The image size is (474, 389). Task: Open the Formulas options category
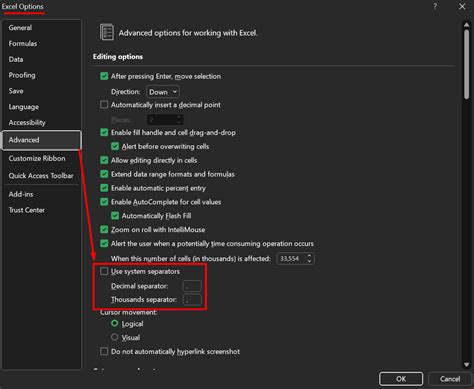23,43
